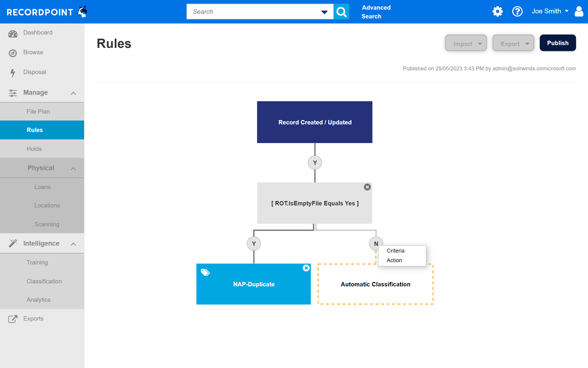
Task: Open Advanced Search link
Action: tap(376, 12)
